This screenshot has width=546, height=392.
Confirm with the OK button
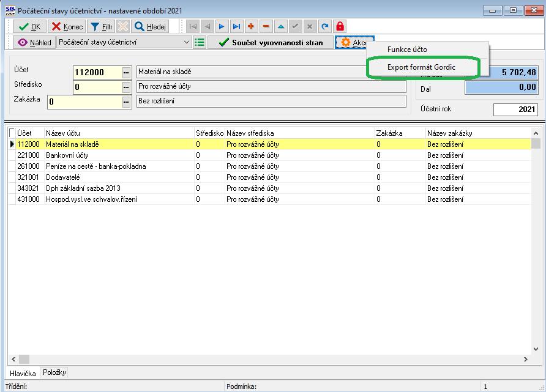pos(29,26)
